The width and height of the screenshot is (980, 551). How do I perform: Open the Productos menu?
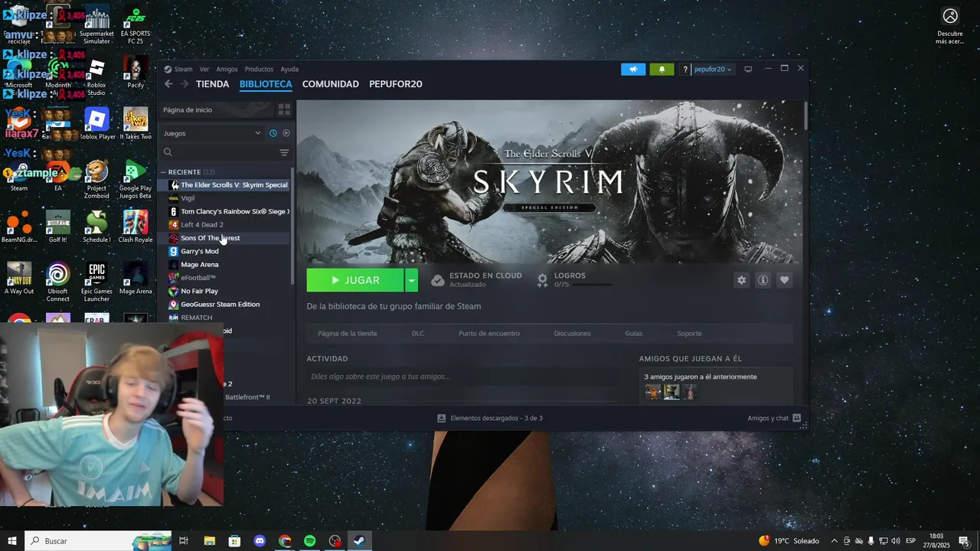pyautogui.click(x=259, y=69)
